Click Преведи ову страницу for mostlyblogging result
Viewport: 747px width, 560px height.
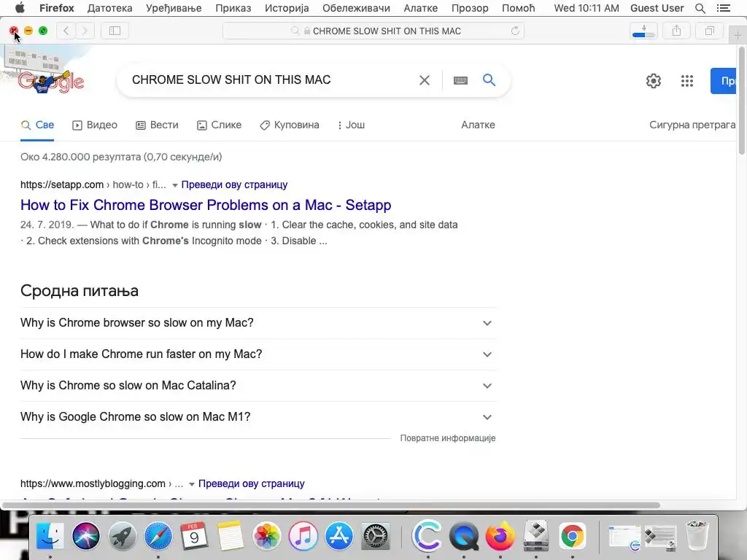(x=251, y=484)
